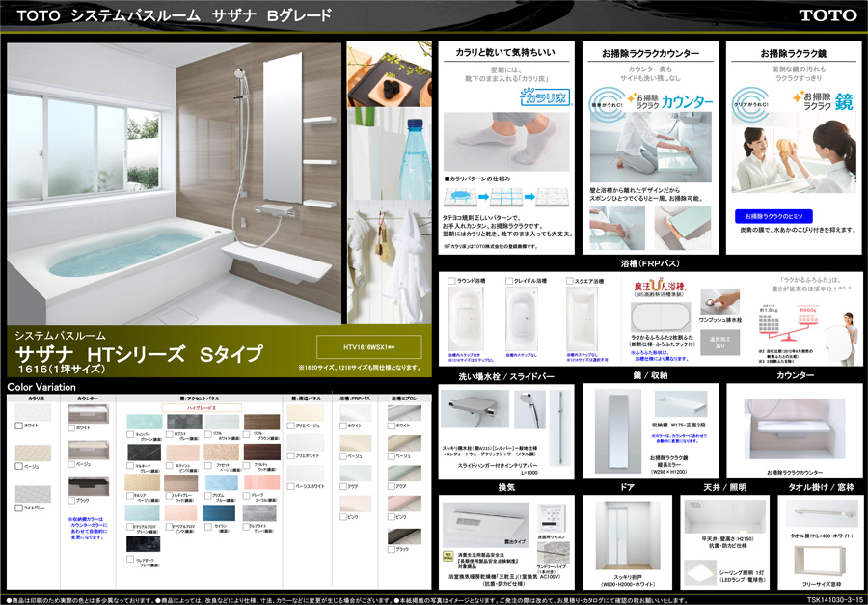Click the main bathroom render photo
This screenshot has width=868, height=605.
tap(175, 183)
